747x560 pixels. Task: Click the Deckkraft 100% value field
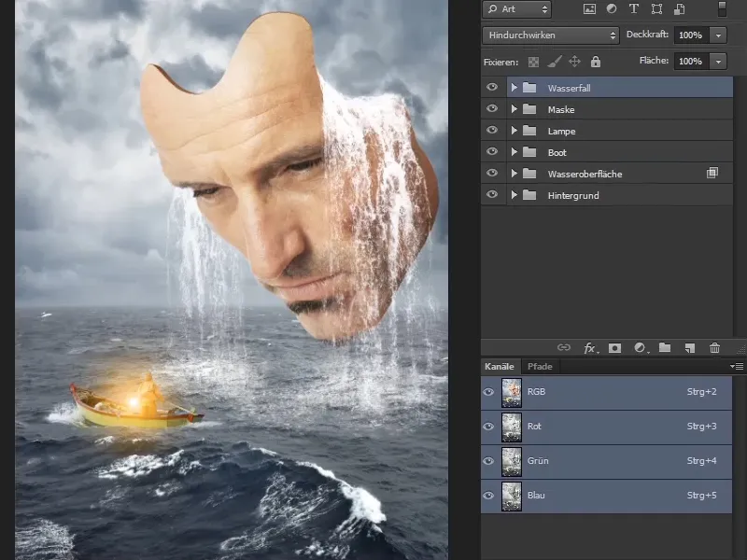click(x=691, y=35)
